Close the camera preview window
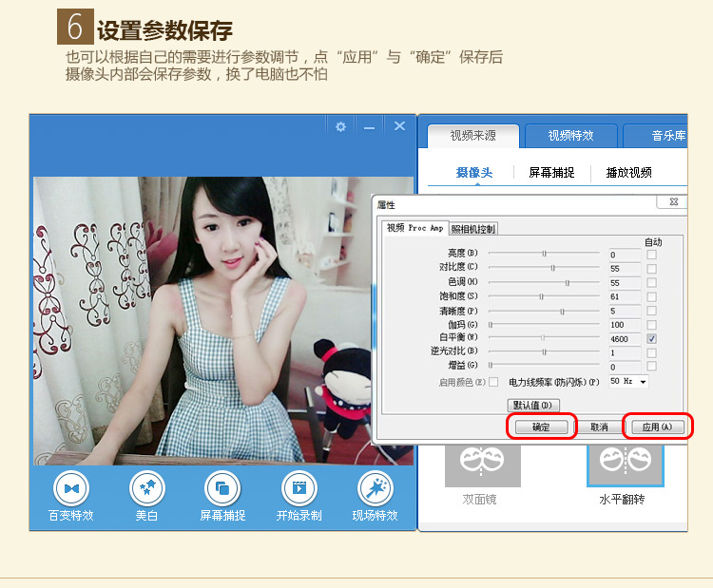The height and width of the screenshot is (588, 713). point(399,126)
